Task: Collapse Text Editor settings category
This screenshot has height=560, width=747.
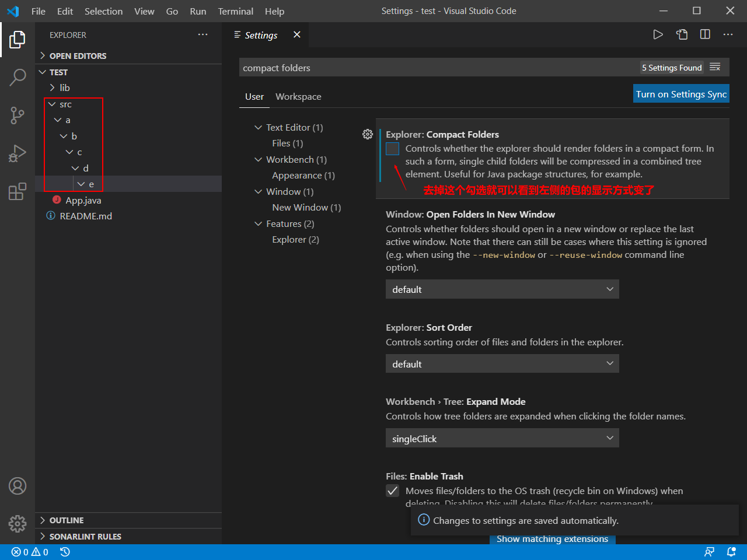Action: 258,127
